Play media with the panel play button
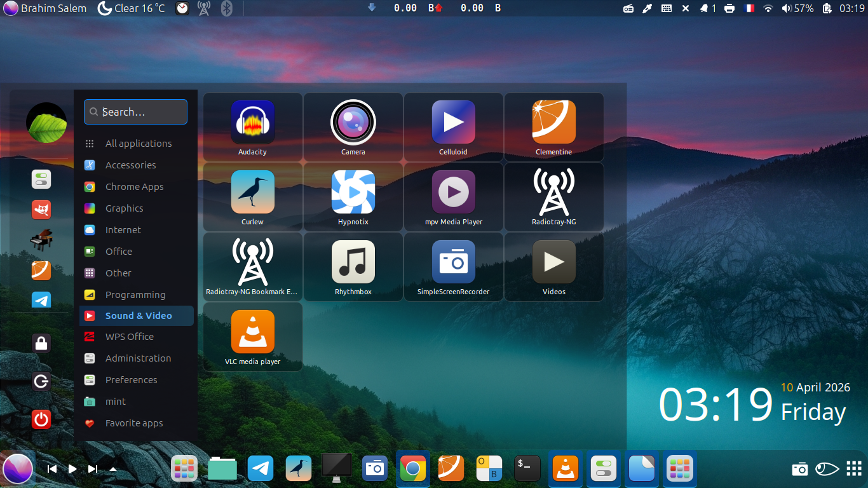 point(72,469)
